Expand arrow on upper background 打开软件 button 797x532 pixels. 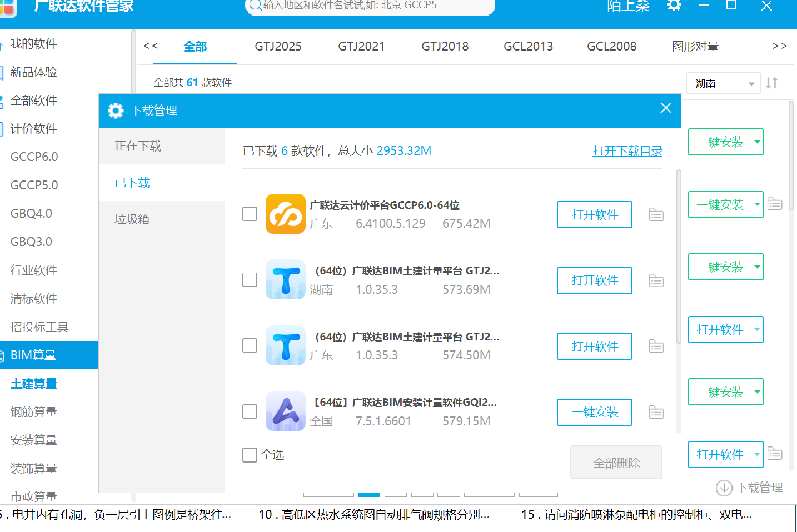[x=757, y=329]
